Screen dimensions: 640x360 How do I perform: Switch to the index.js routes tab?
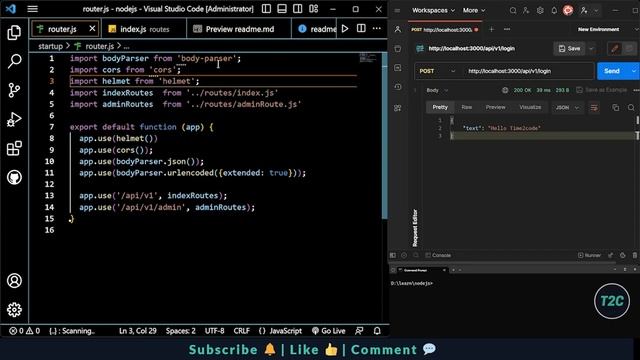pos(144,29)
